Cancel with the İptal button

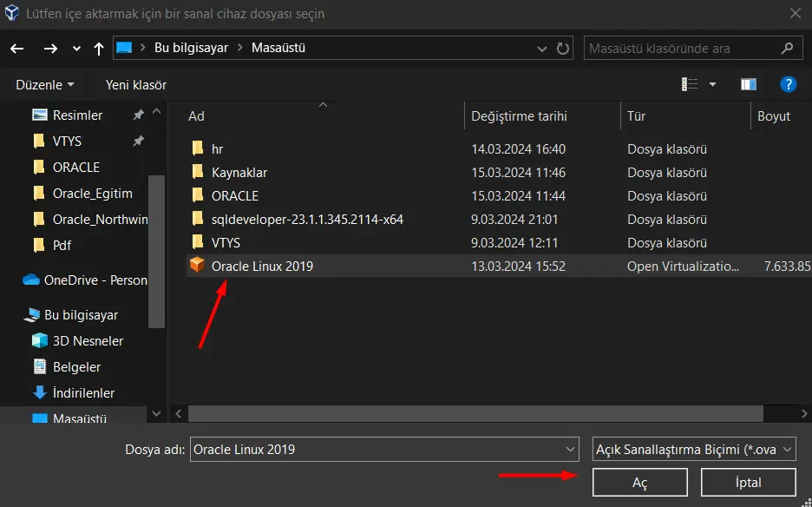coord(748,482)
